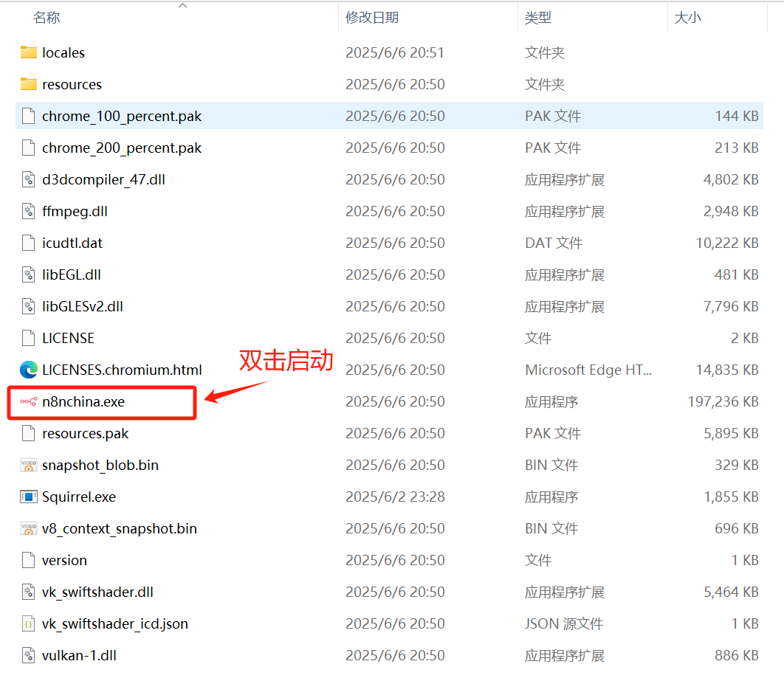Click the sort arrow above 名称 column
784x695 pixels.
pos(183,5)
